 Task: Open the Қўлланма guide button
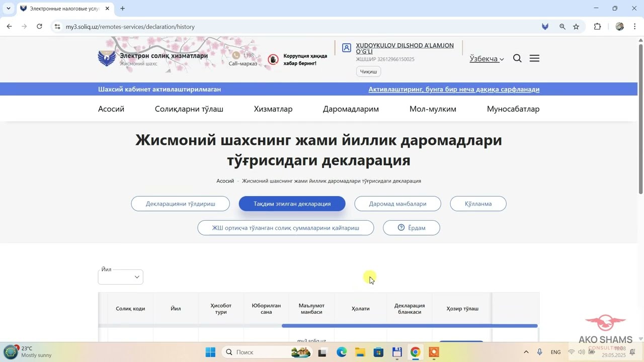(478, 204)
